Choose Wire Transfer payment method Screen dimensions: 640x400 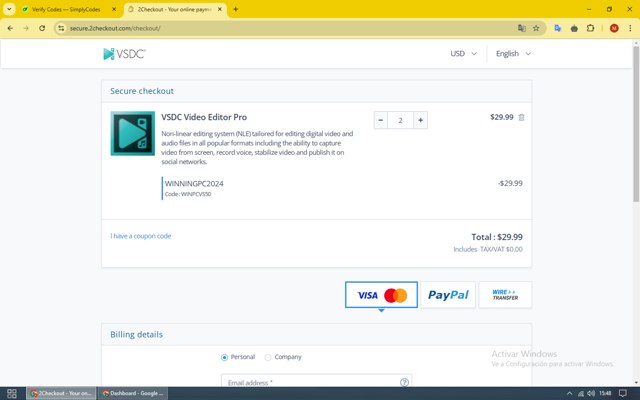point(505,295)
